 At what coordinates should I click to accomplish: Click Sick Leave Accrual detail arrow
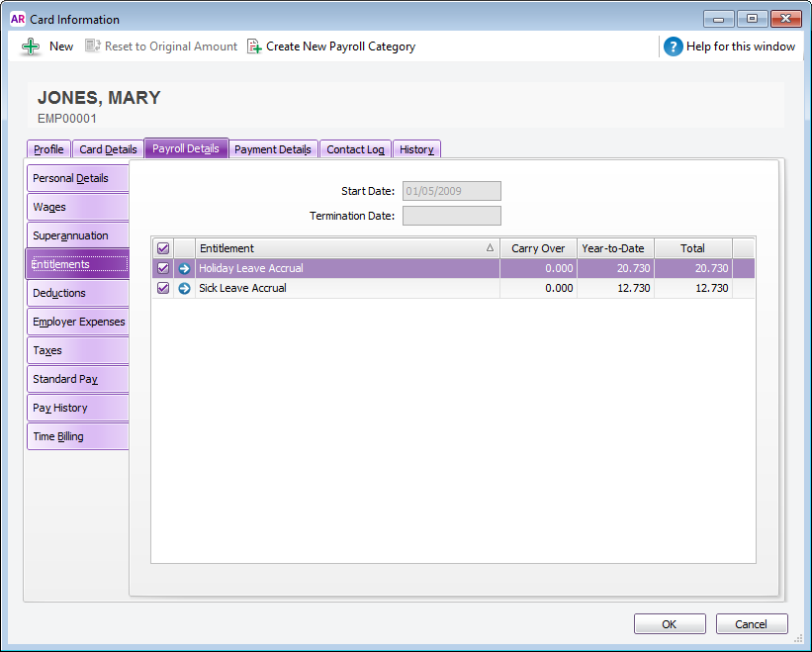tap(184, 288)
